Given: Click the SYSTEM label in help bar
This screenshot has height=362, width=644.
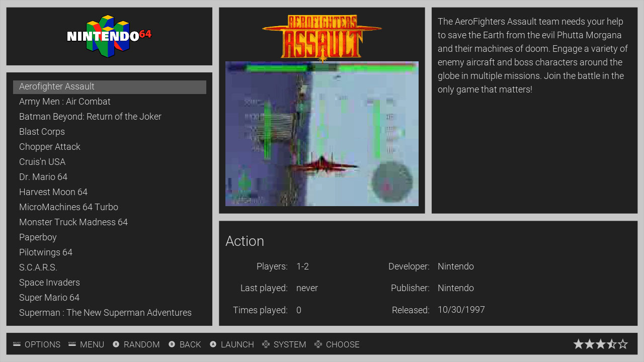Looking at the screenshot, I should pyautogui.click(x=290, y=344).
